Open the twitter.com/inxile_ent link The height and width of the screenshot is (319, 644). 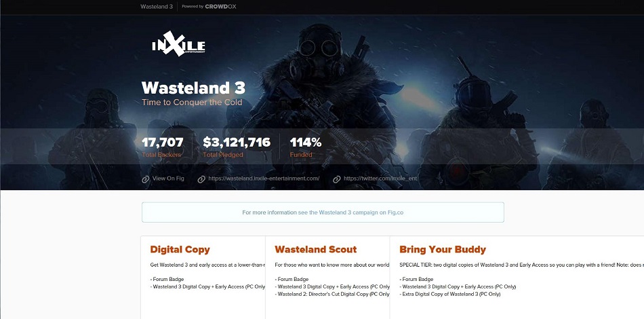380,179
